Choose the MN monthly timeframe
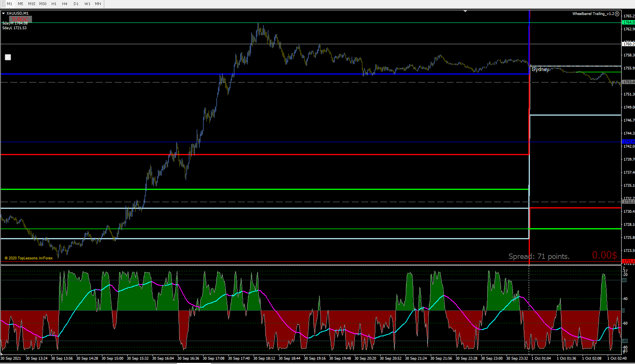Image resolution: width=635 pixels, height=364 pixels. [98, 4]
